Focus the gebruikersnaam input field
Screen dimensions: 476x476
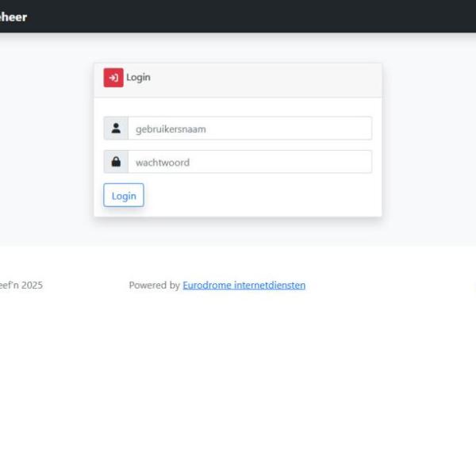coord(249,129)
